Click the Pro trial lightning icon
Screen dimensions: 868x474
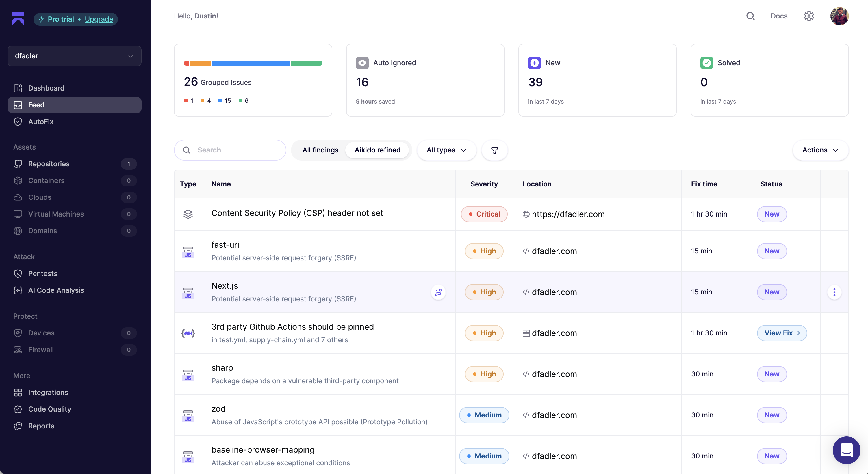(x=41, y=19)
